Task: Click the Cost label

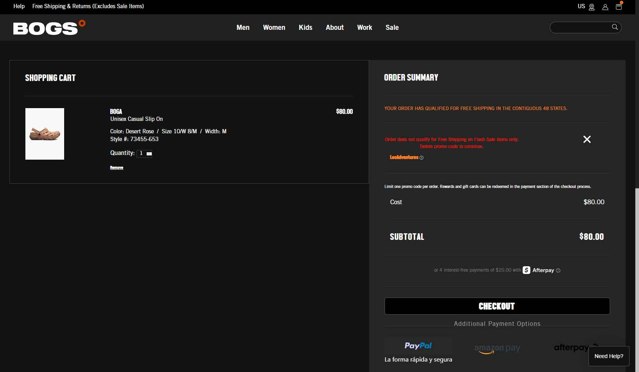Action: click(x=396, y=202)
